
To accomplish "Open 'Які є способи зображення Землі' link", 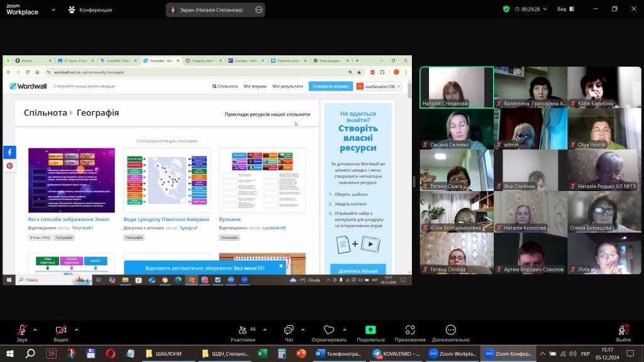I will point(69,219).
